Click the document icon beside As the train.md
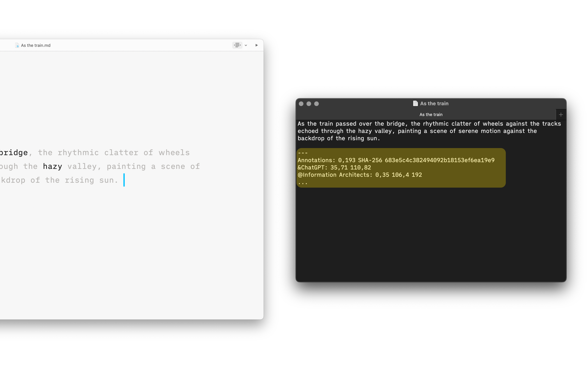 coord(17,45)
